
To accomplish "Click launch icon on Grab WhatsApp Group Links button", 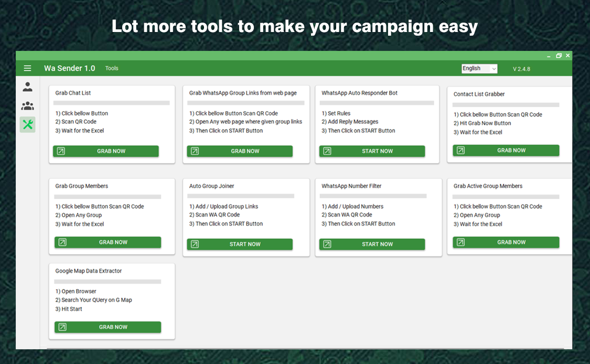I will [195, 151].
